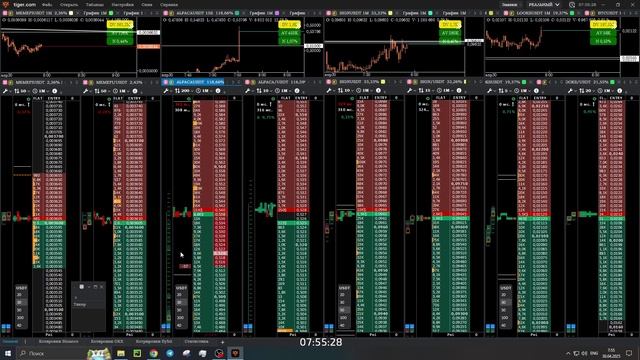Screen dimensions: 640x360
Task: Select USDT volume preset 40 in seventh book
Action: [504, 325]
